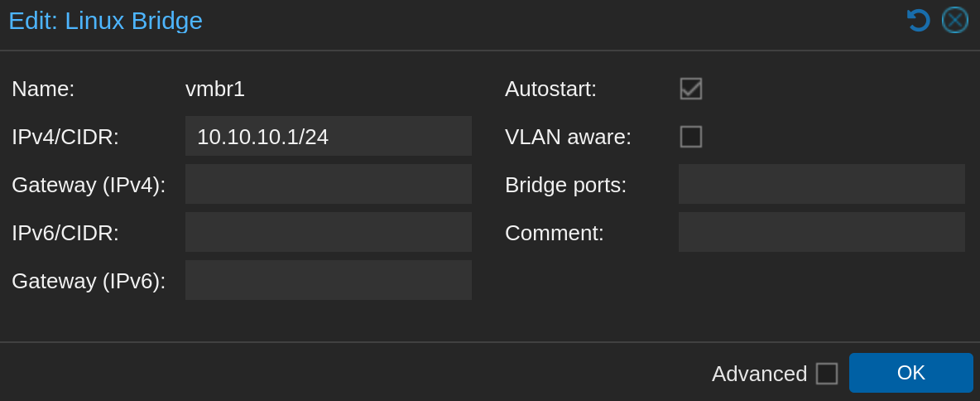Click the Comment text field
Screen dimensions: 980x401
[x=822, y=232]
